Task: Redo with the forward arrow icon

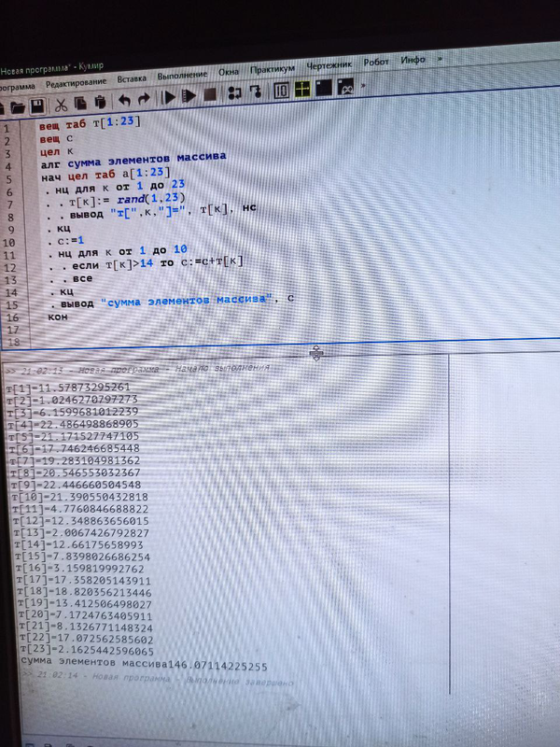Action: point(144,99)
